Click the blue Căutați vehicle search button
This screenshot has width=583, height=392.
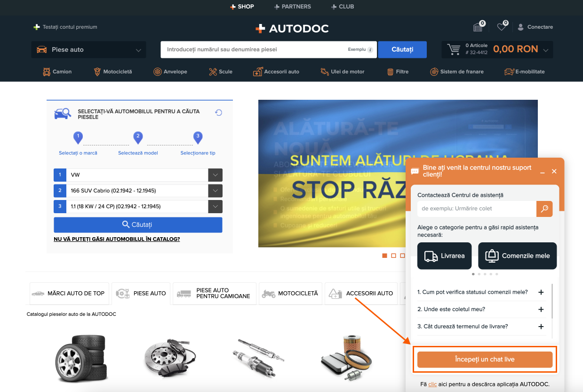point(138,225)
